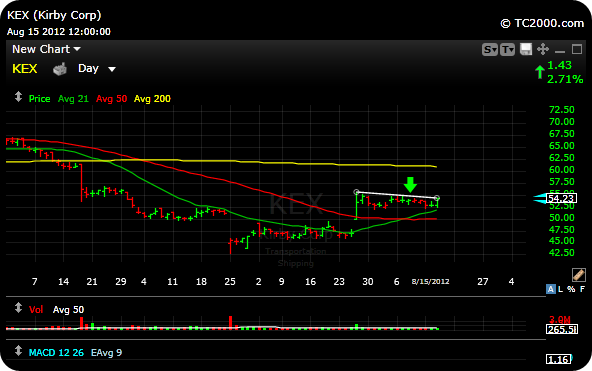Click the yellow KEX ticker symbol
Viewport: 592px width, 371px height.
(25, 69)
